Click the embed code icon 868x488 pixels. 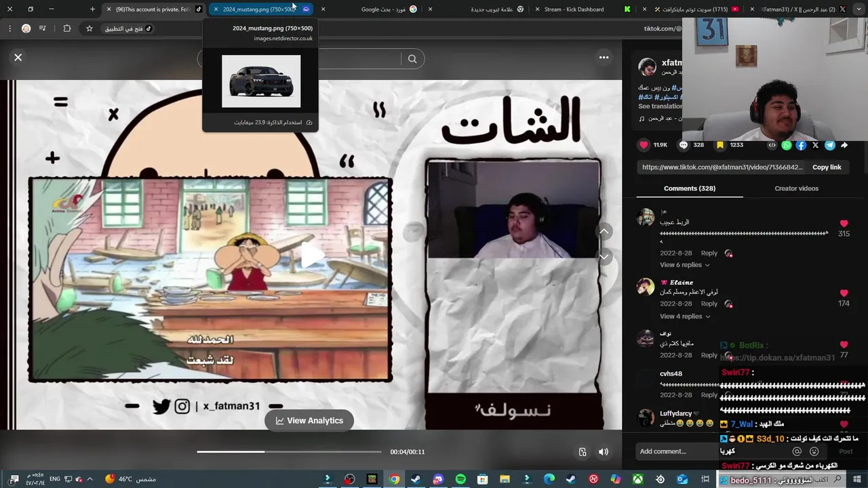pos(772,145)
